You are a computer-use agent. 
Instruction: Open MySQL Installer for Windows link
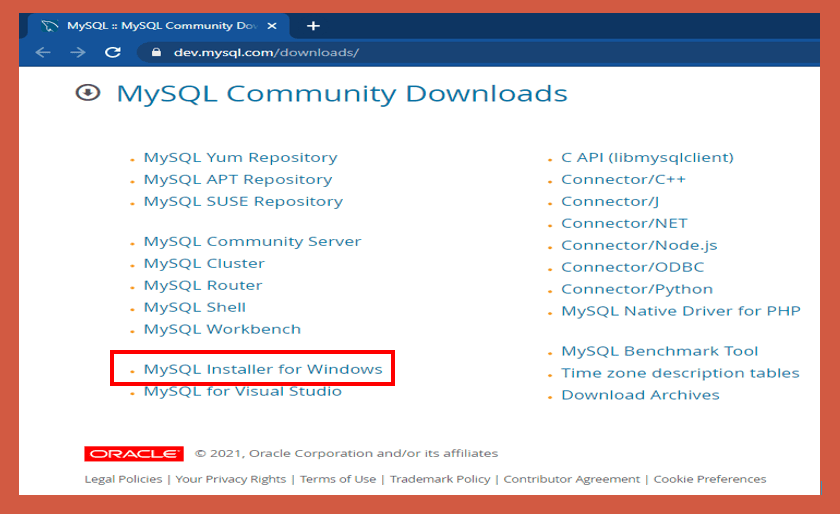pos(263,369)
